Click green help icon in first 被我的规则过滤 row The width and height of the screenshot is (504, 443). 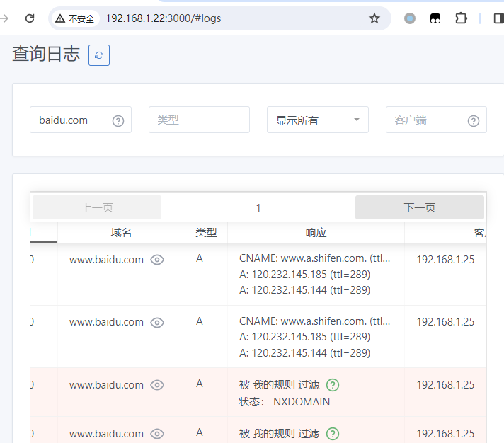333,385
